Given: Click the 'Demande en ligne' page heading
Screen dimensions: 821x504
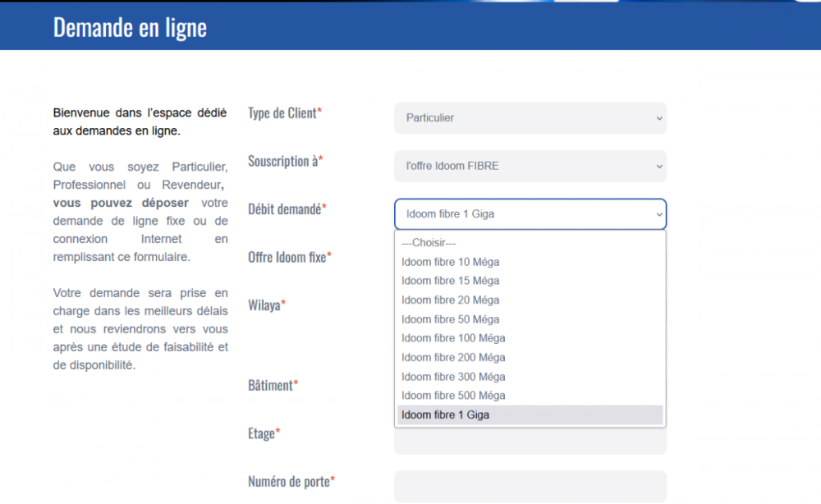Looking at the screenshot, I should pyautogui.click(x=130, y=27).
